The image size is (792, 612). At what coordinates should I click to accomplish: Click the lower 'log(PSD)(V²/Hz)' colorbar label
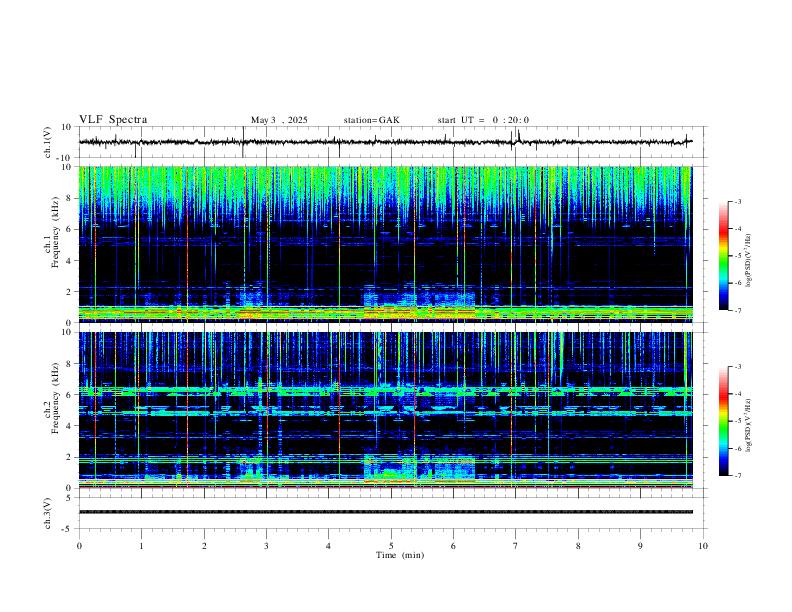point(748,425)
